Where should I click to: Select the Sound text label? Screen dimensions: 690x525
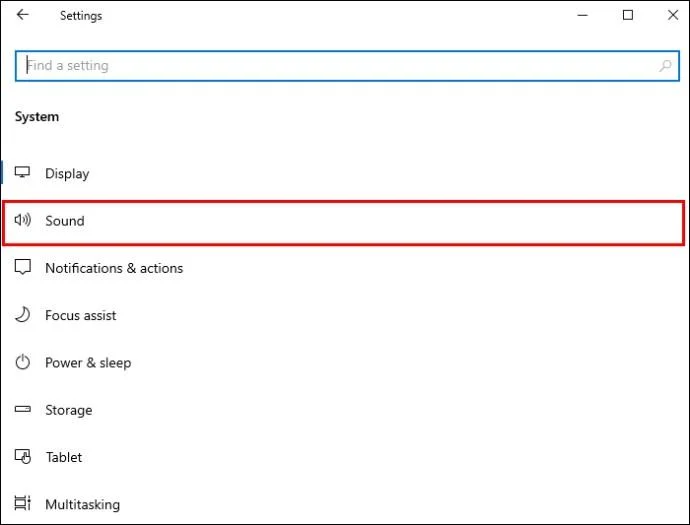click(x=65, y=221)
